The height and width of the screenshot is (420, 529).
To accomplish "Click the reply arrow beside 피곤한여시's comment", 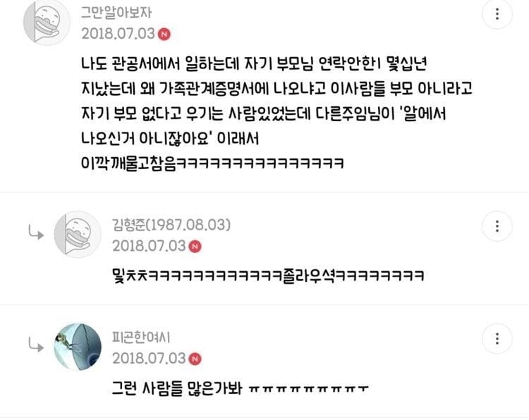I will click(x=36, y=345).
